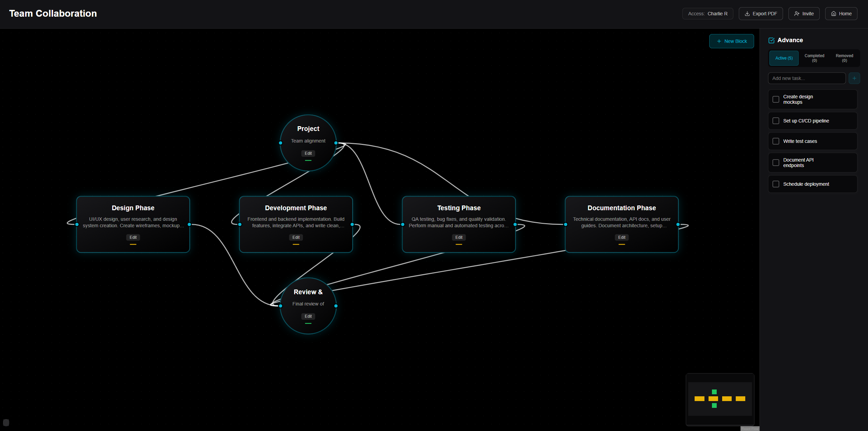Click the download icon on Export PDF button

(x=747, y=14)
